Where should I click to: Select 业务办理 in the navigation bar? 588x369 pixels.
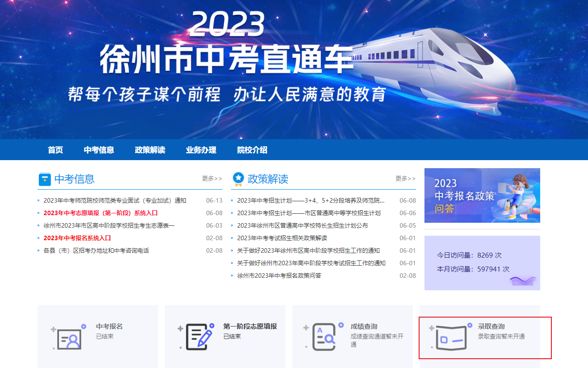[201, 150]
